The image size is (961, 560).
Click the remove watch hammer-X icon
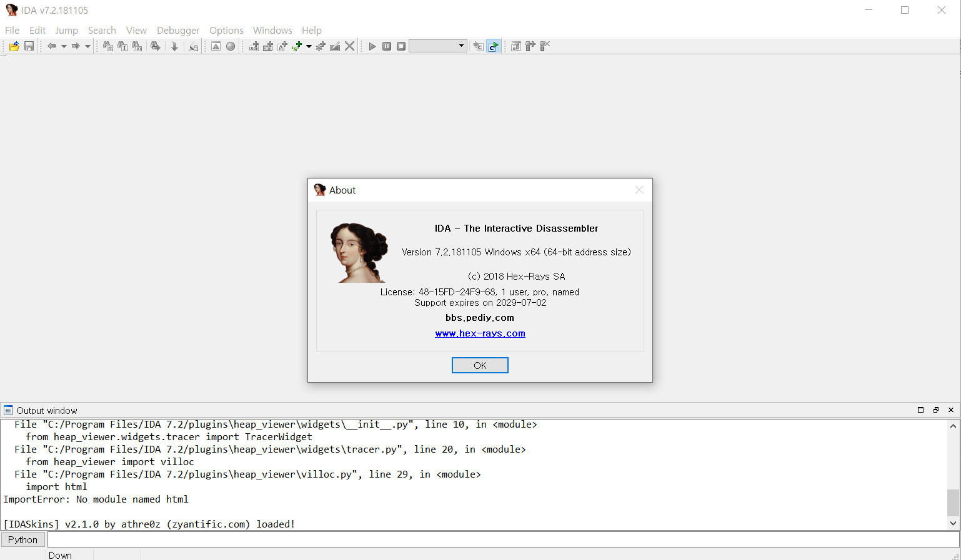coord(545,46)
